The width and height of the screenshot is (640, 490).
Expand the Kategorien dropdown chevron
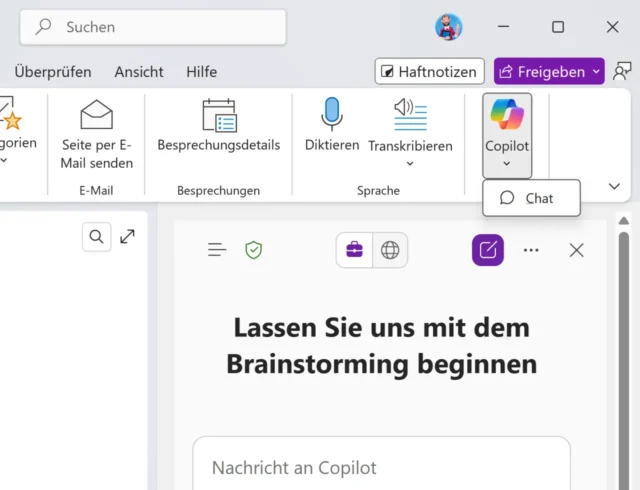coord(4,160)
